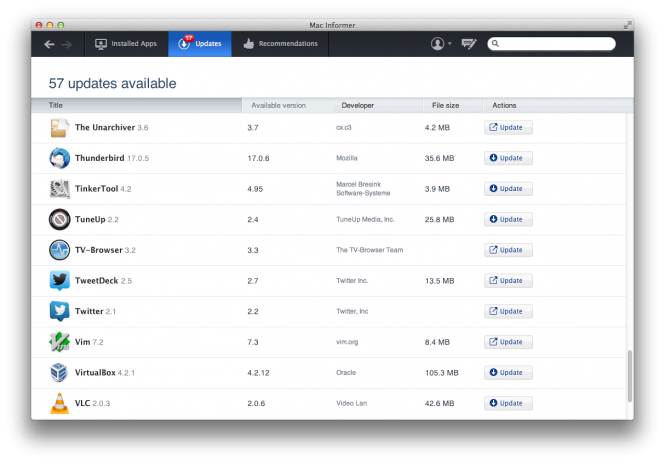Click the TinkerTool app icon
The image size is (665, 463).
point(59,189)
